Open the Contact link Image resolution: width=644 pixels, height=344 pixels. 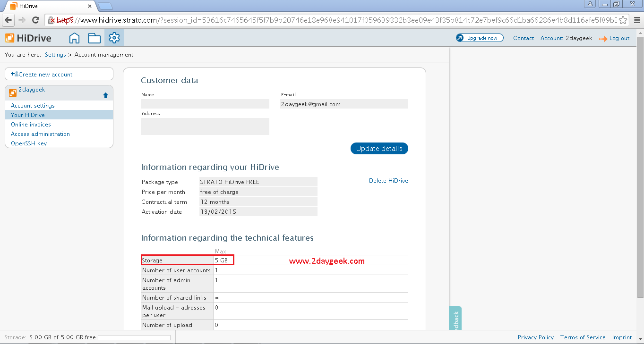524,38
